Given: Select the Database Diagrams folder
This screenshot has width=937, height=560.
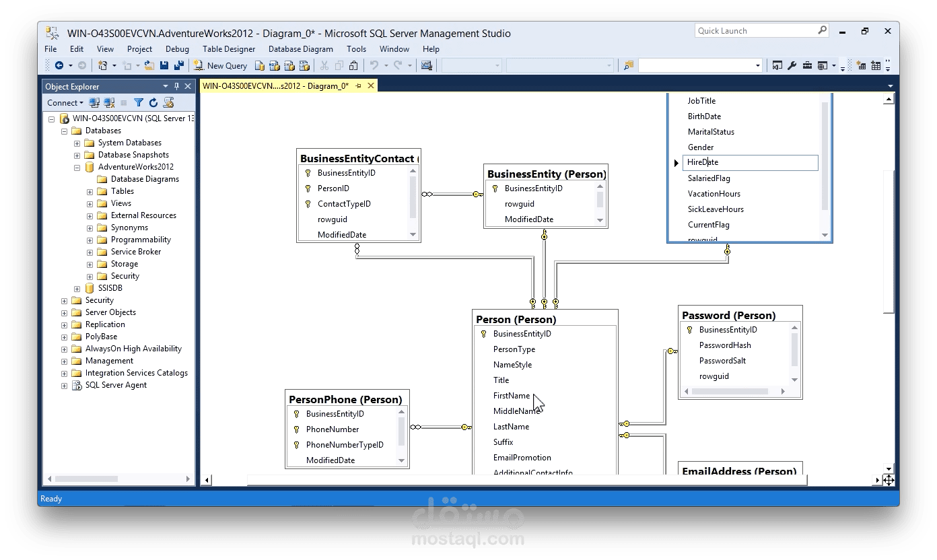Looking at the screenshot, I should coord(145,179).
